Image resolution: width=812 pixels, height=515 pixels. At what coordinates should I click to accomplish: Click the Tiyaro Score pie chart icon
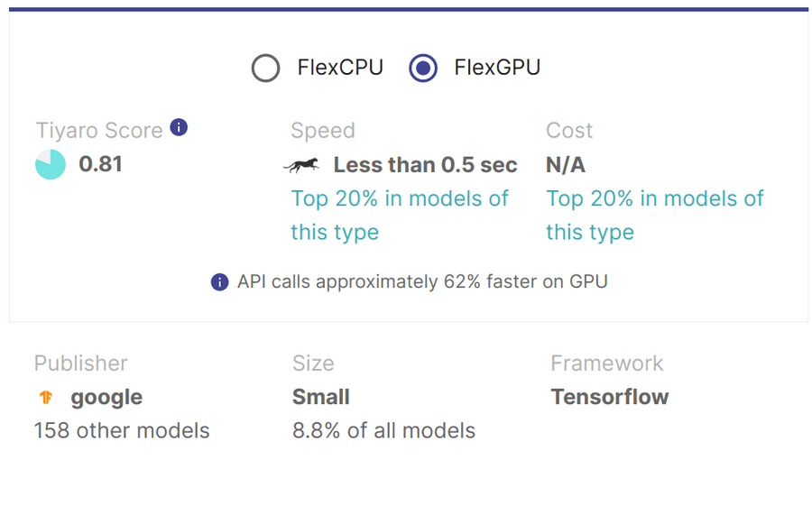(x=51, y=164)
